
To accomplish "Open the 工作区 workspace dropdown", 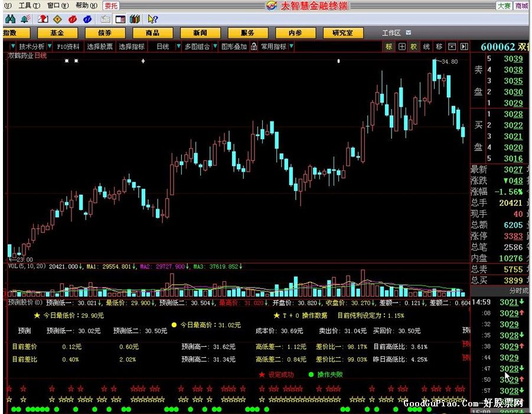I will click(409, 32).
